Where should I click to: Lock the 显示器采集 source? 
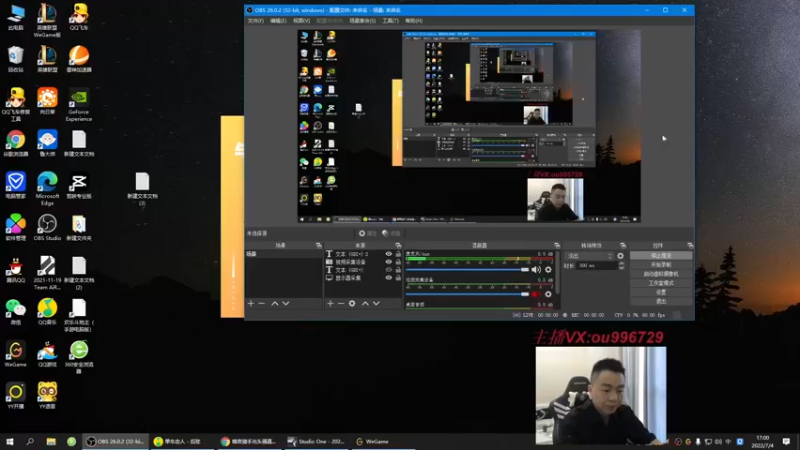398,278
